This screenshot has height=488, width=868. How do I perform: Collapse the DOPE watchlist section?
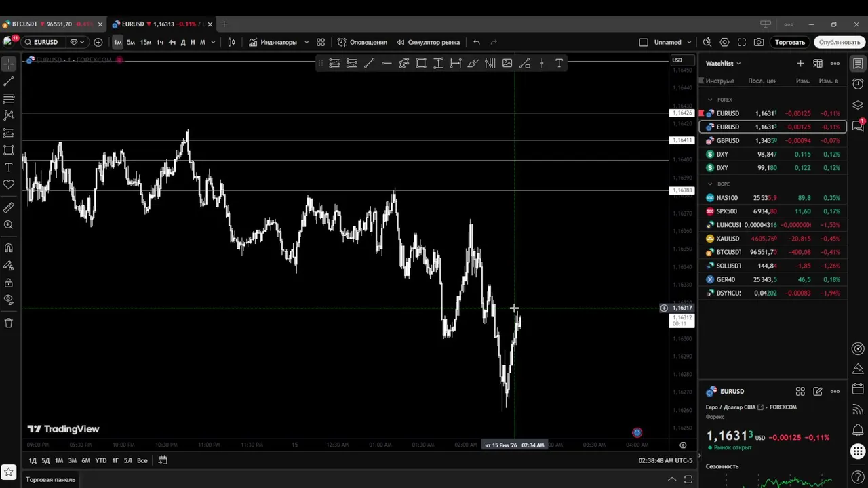pyautogui.click(x=710, y=184)
